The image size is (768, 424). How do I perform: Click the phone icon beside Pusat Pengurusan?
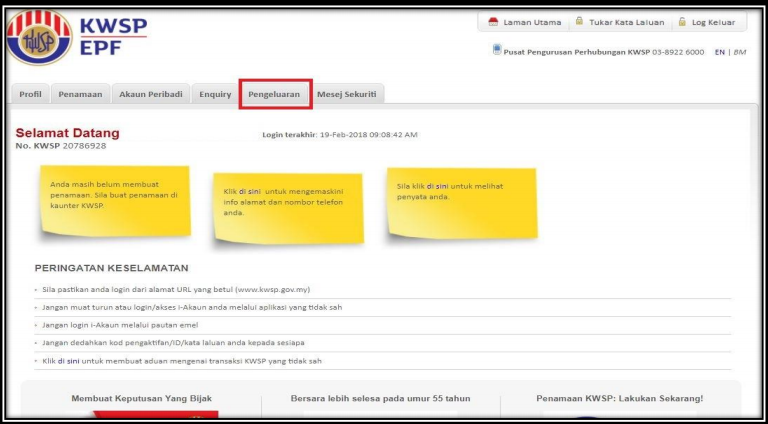pyautogui.click(x=497, y=49)
